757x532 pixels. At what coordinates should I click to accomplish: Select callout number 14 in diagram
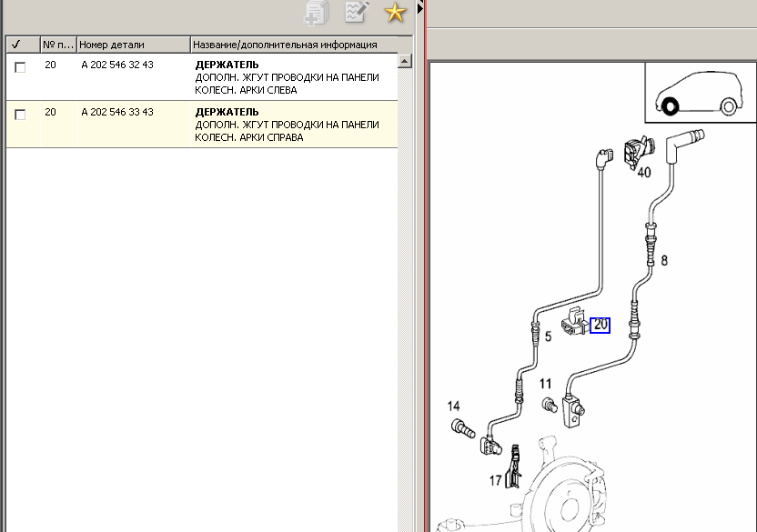point(453,406)
